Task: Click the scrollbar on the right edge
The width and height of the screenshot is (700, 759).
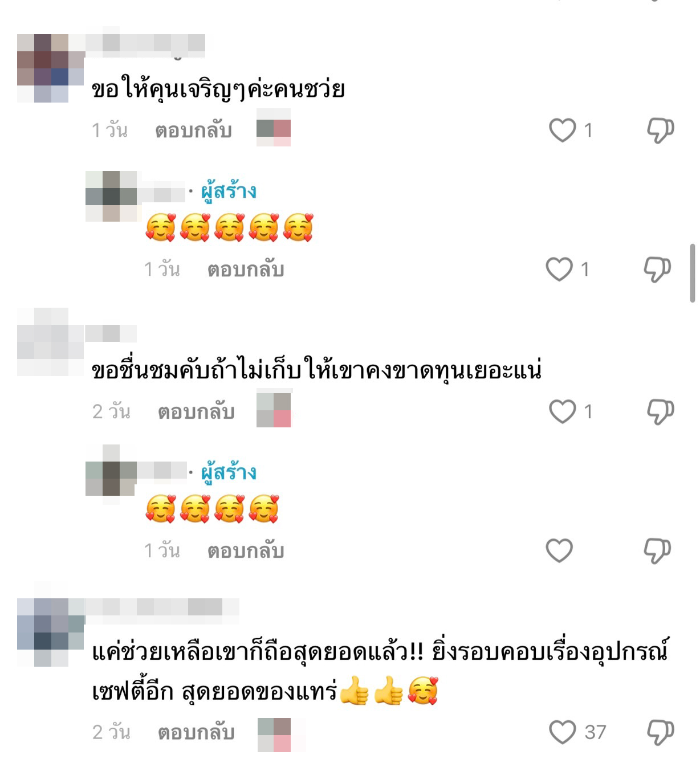Action: [693, 274]
